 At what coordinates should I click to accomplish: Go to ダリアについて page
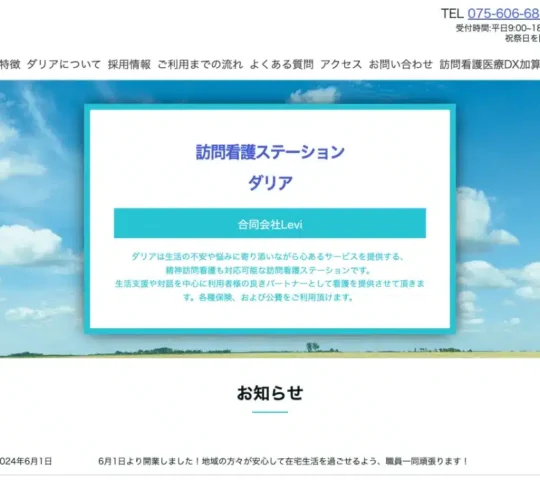(64, 64)
